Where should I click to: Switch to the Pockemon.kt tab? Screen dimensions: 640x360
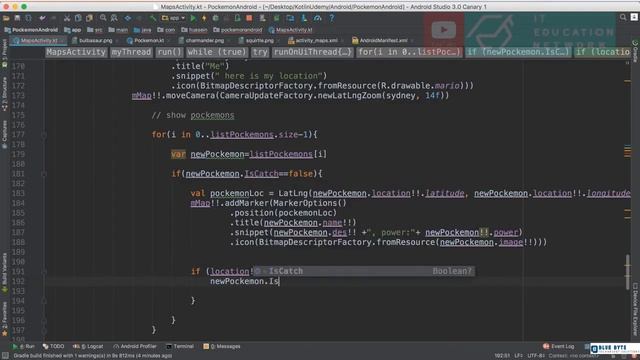click(x=148, y=40)
